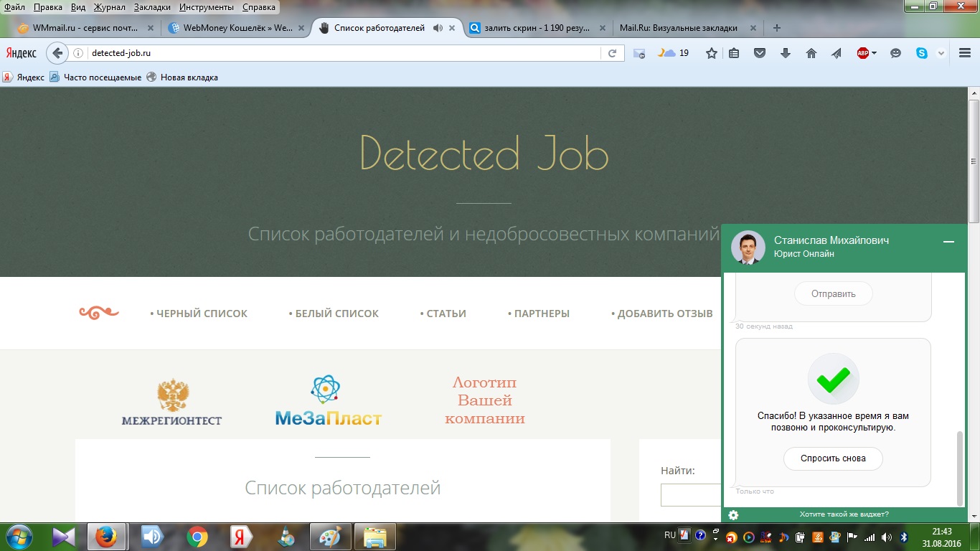Screen dimensions: 980x551
Task: Minimize the Юрист Онлайн chat widget
Action: pyautogui.click(x=949, y=242)
